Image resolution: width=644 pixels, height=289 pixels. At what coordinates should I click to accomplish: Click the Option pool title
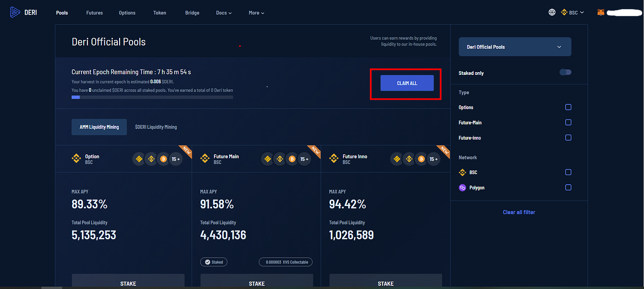tap(92, 157)
